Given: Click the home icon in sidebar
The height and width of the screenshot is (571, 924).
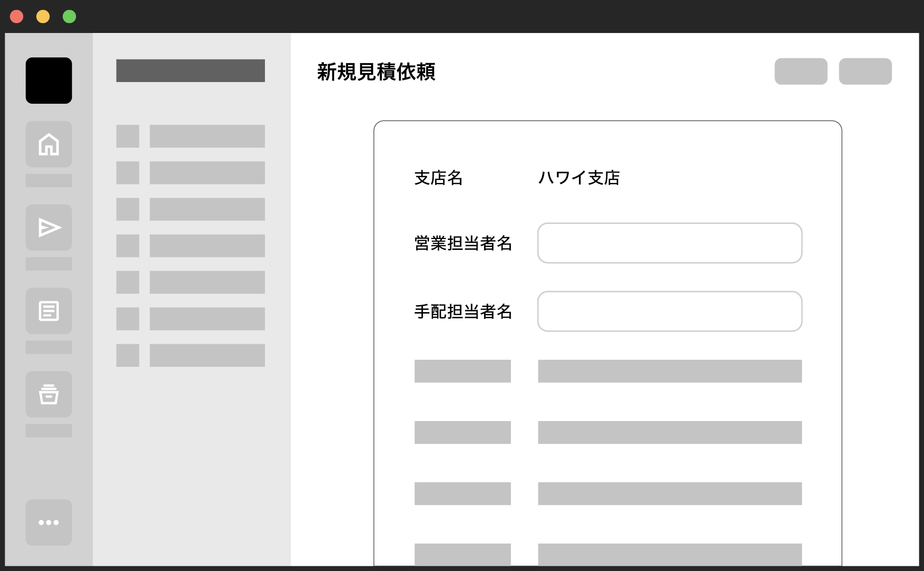Looking at the screenshot, I should [49, 144].
